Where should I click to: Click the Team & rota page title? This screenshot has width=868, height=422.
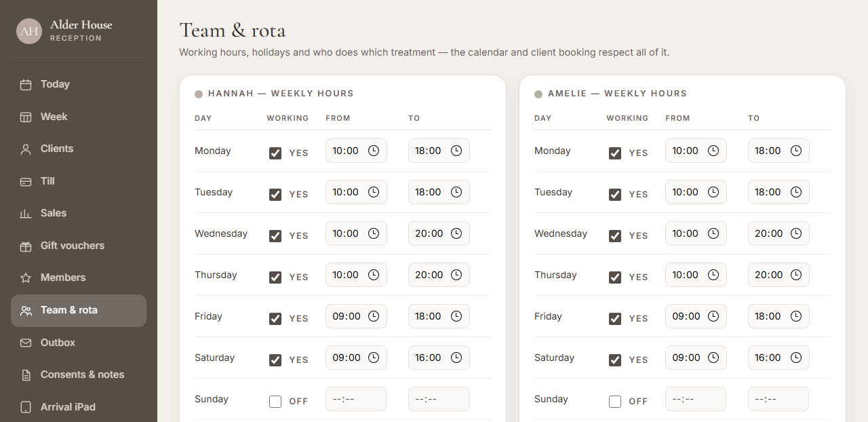point(233,31)
